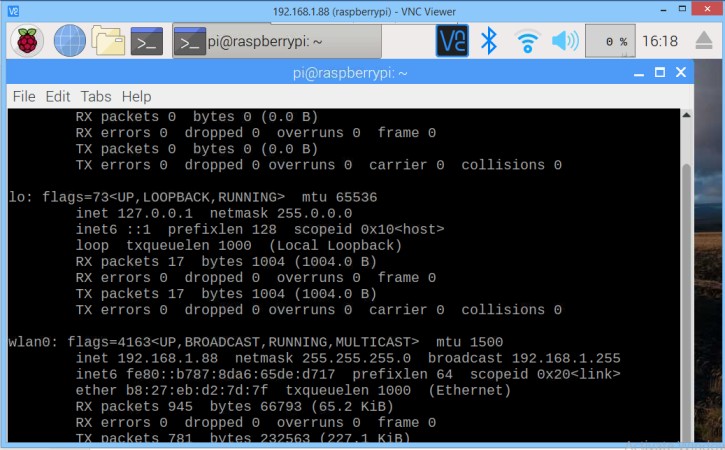Click 'scopeid 0x20<link>' text
The image size is (725, 450).
click(545, 374)
